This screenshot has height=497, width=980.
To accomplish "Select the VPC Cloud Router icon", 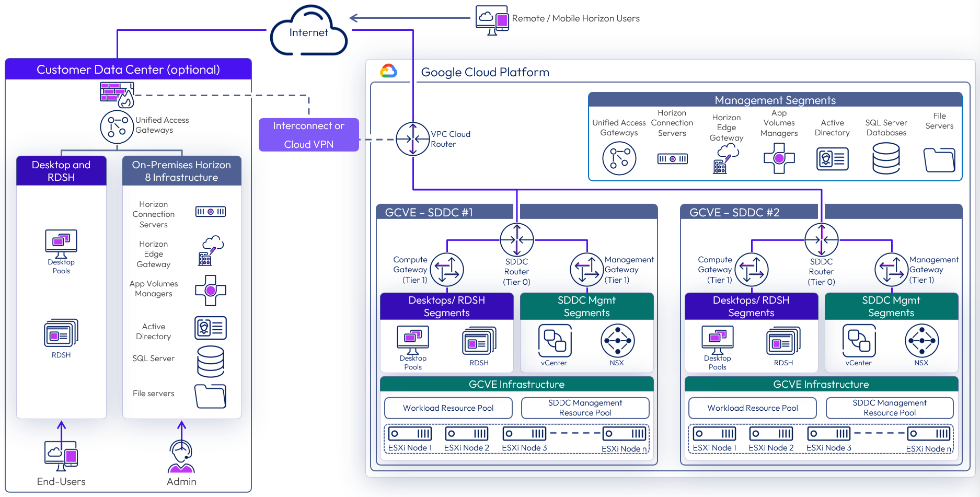I will (413, 139).
